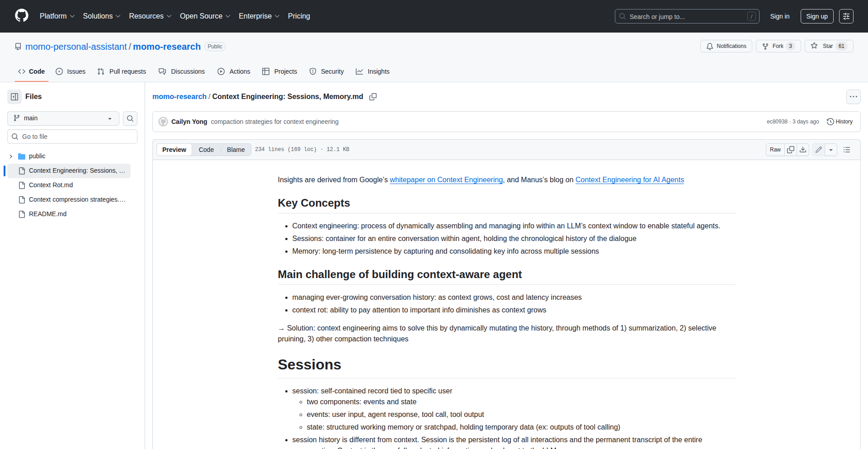Open the Pricing menu item

[x=299, y=16]
